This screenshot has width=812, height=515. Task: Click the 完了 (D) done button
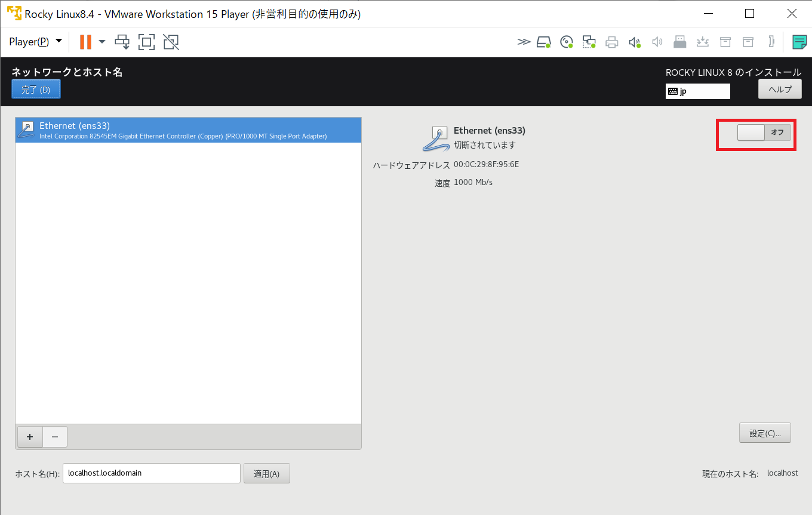36,90
